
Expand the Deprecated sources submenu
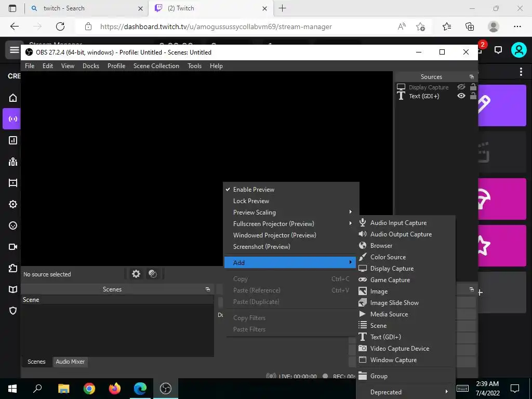(405, 392)
